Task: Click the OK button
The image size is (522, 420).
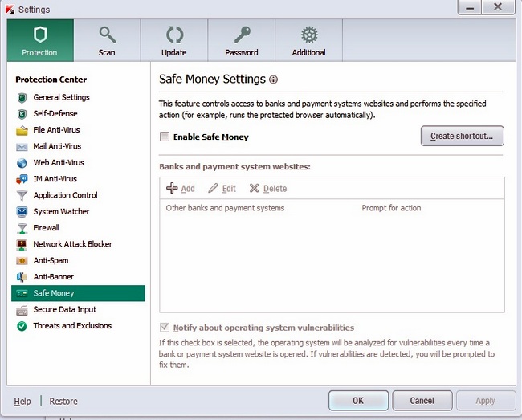Action: pyautogui.click(x=358, y=401)
